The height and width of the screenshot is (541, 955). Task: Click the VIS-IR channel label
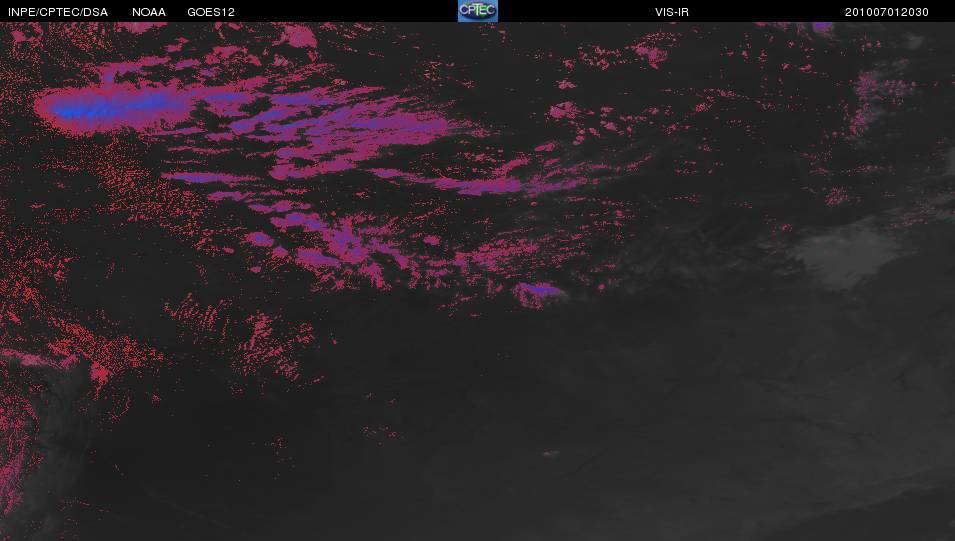tap(672, 12)
